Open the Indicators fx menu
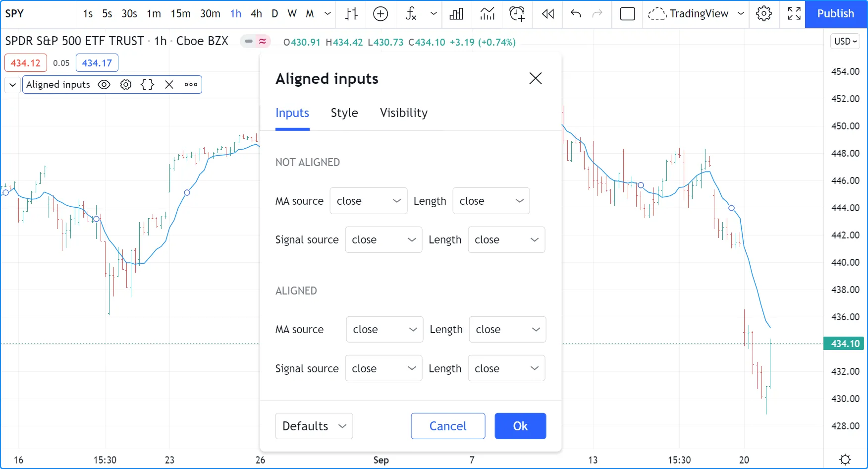868x469 pixels. click(411, 14)
